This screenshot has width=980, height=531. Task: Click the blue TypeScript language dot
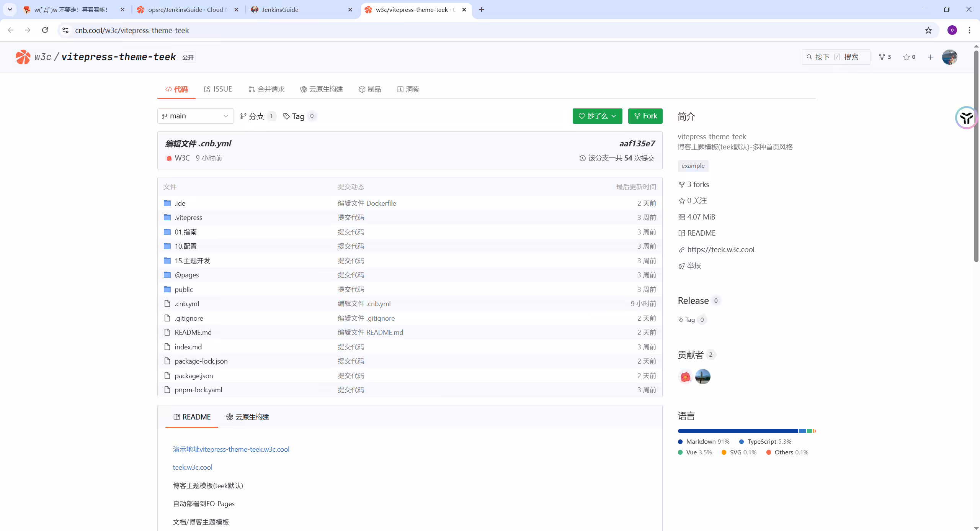click(742, 442)
